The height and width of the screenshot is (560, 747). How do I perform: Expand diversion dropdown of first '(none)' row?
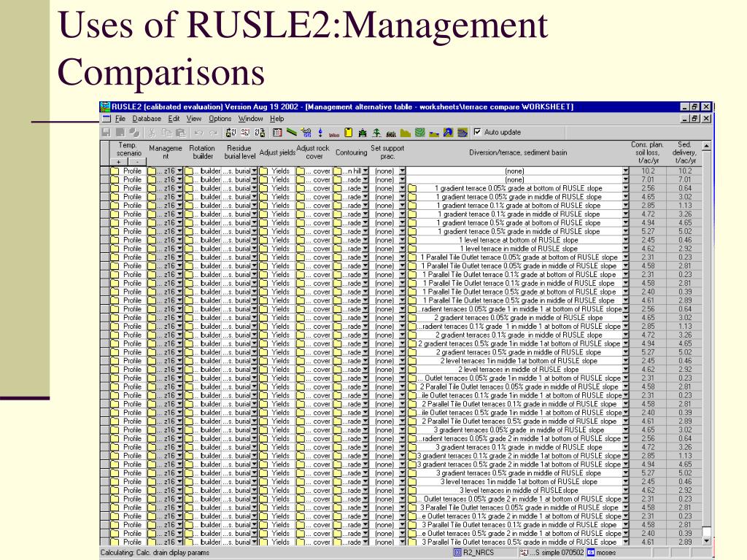[625, 171]
